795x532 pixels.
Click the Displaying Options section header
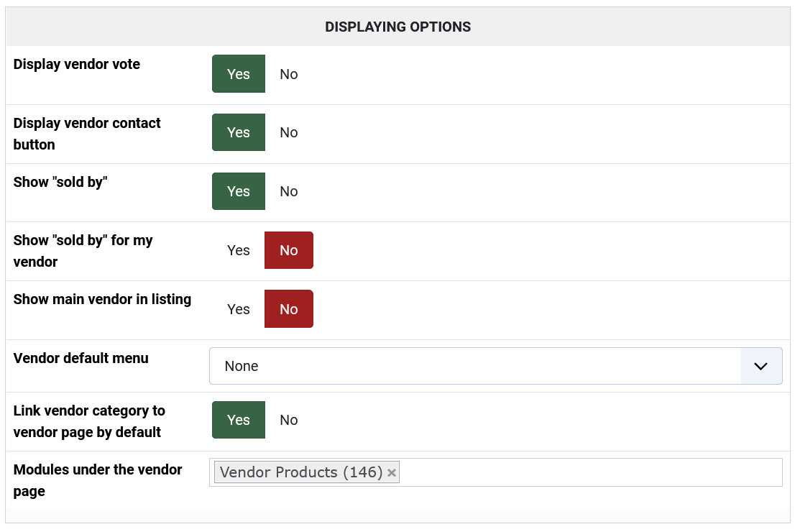[397, 27]
